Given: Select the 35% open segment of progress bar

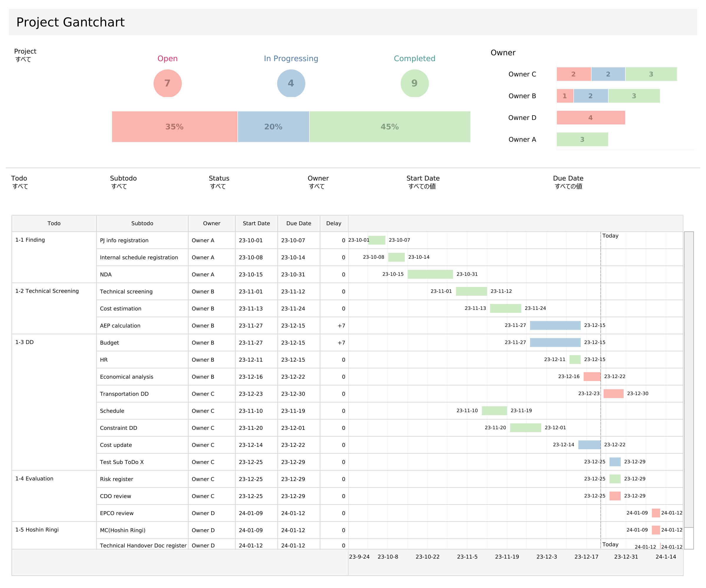Looking at the screenshot, I should pos(174,127).
